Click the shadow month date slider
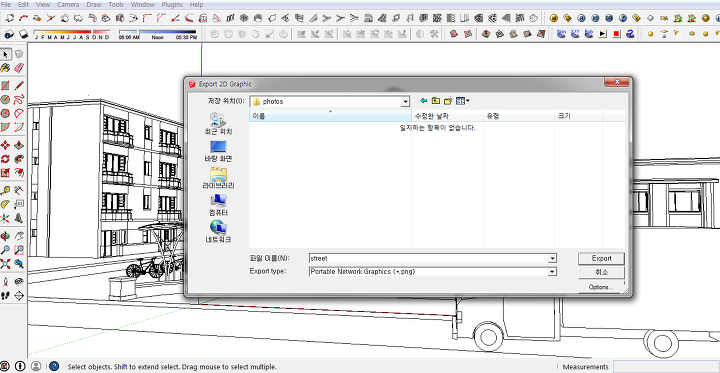 tap(72, 34)
